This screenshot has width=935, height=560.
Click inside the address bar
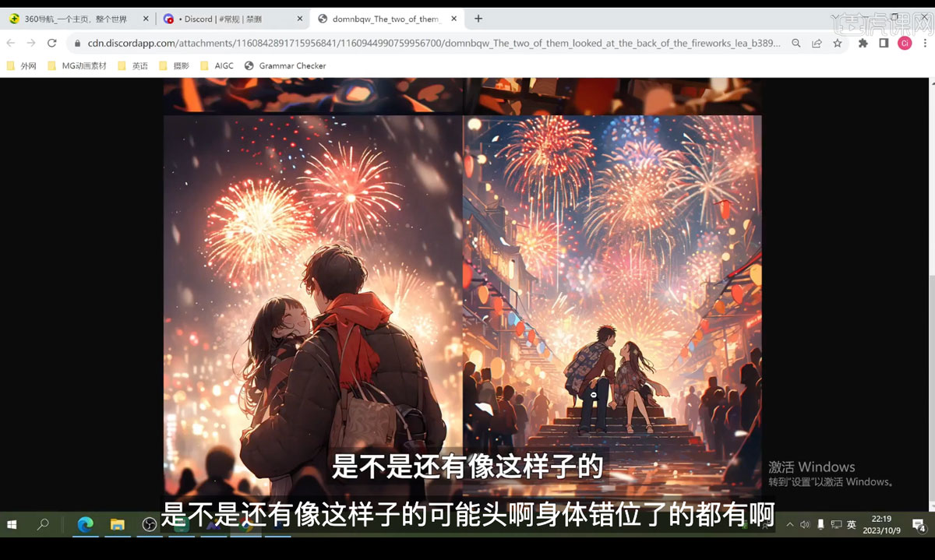point(429,44)
